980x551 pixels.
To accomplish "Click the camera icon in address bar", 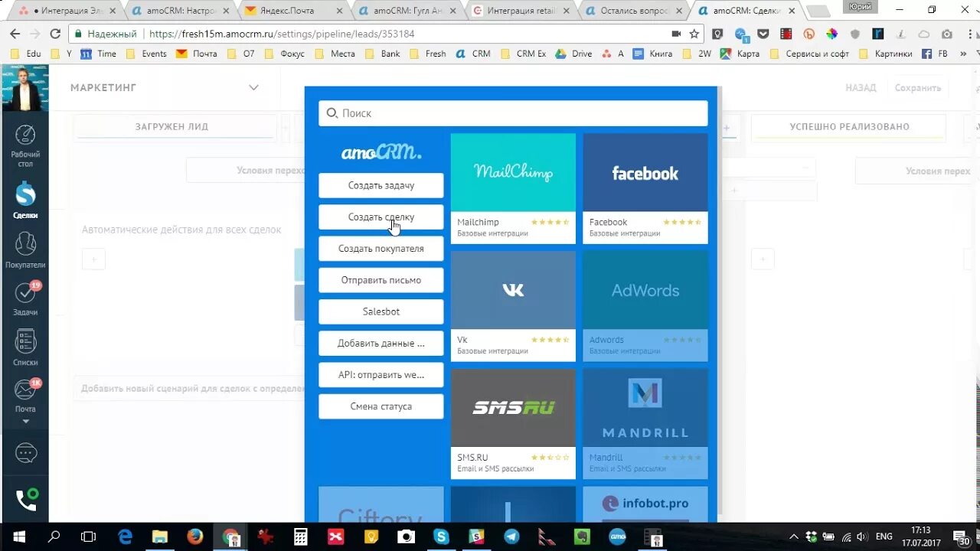I will [x=675, y=34].
